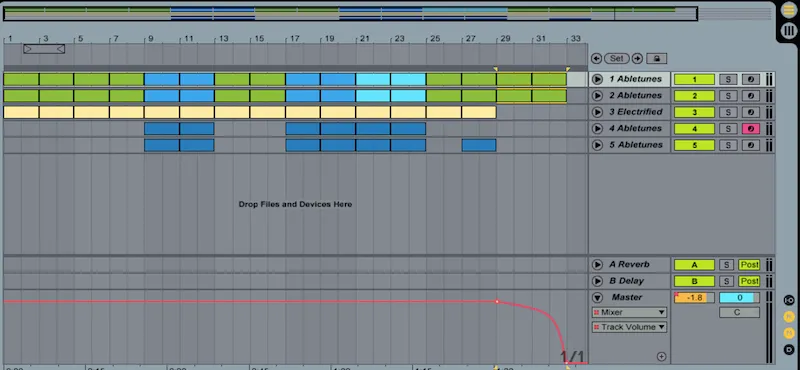This screenshot has width=800, height=370.
Task: Jump to the previous locator arrow
Action: [x=596, y=59]
